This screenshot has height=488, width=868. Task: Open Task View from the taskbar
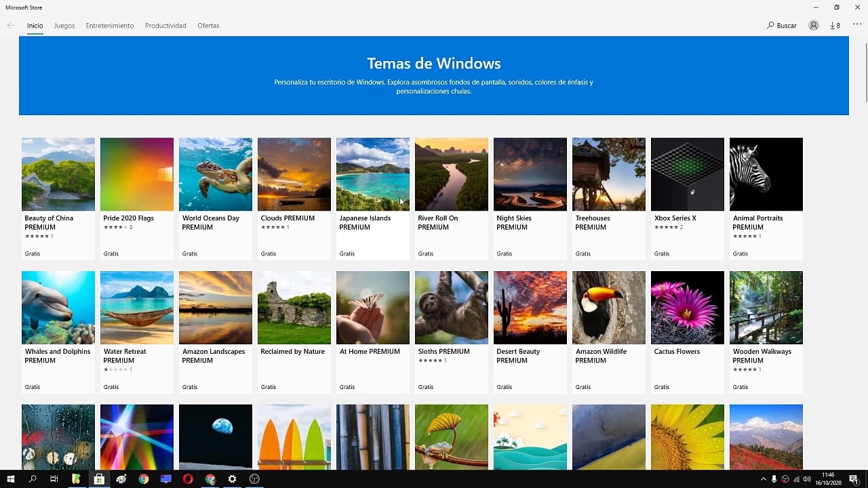tap(54, 479)
